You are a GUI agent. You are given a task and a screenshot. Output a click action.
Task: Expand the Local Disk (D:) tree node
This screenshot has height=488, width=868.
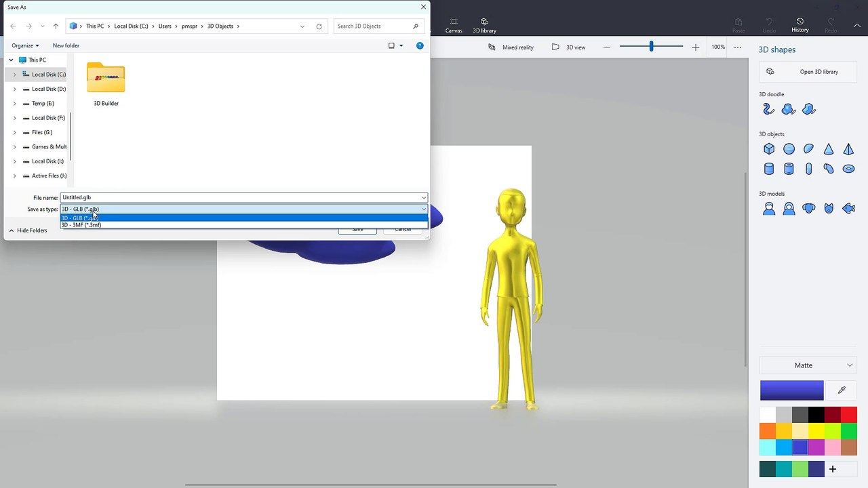[14, 89]
